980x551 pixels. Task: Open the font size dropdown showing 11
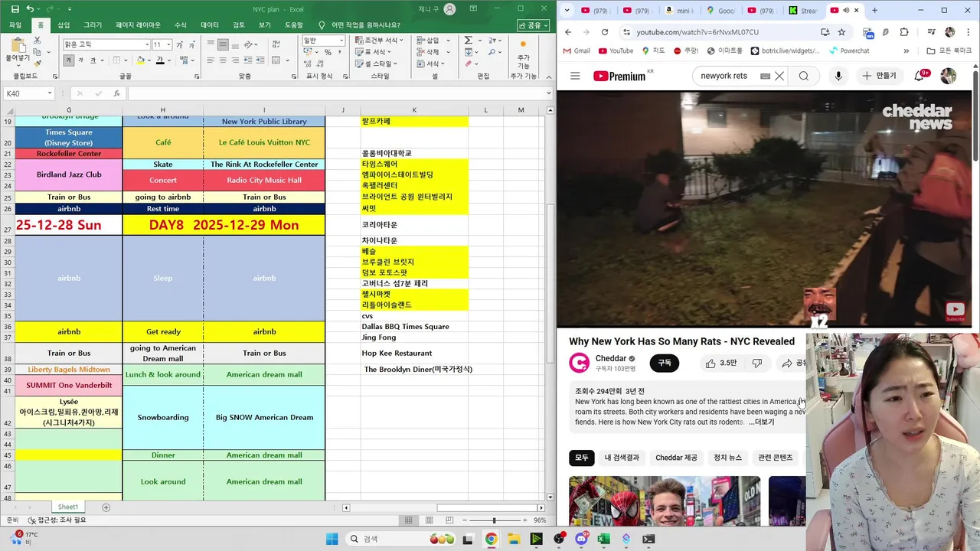coord(168,44)
